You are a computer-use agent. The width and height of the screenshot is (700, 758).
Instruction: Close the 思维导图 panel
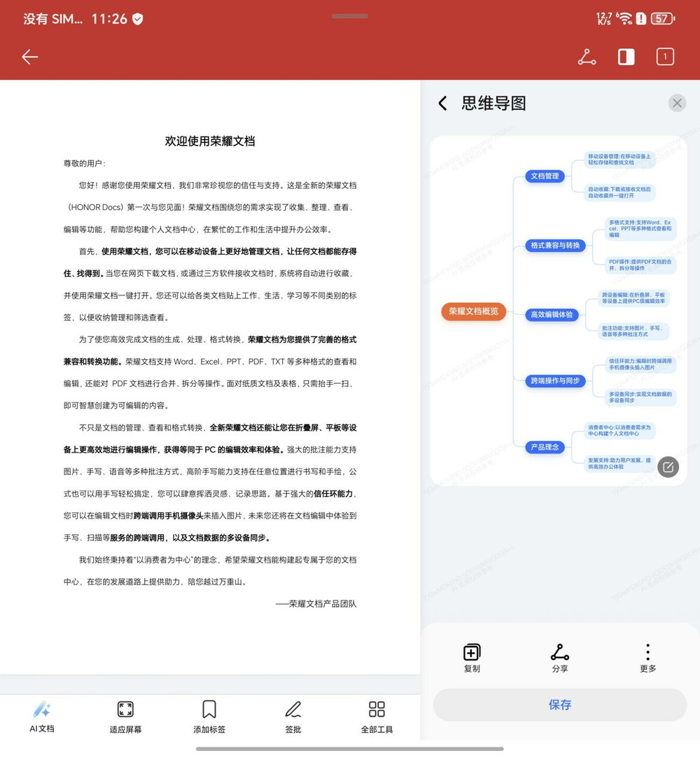tap(677, 103)
